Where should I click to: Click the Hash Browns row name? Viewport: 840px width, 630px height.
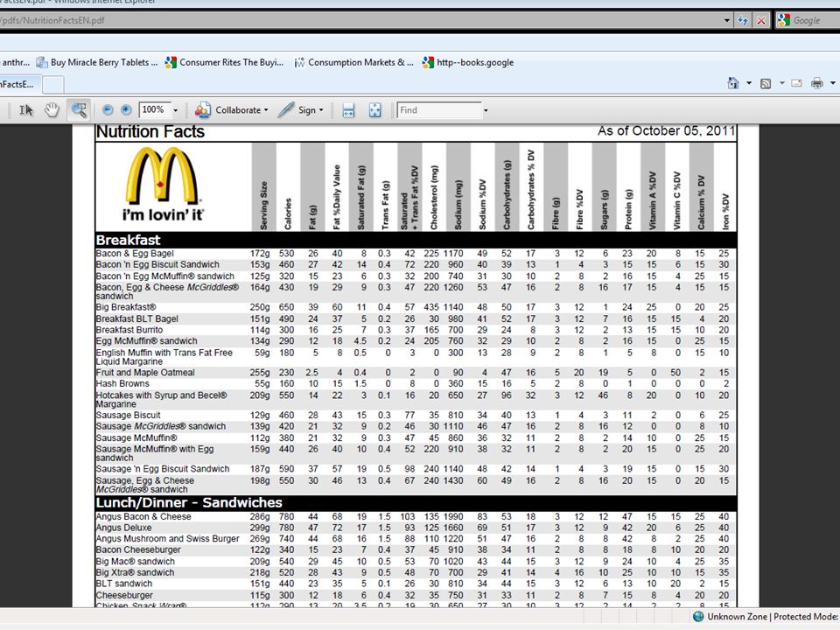point(122,384)
